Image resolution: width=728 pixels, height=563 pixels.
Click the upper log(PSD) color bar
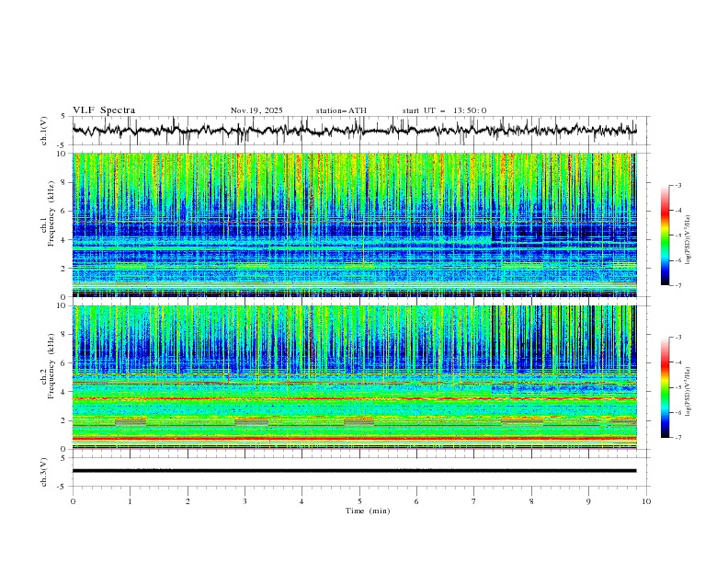click(x=665, y=235)
